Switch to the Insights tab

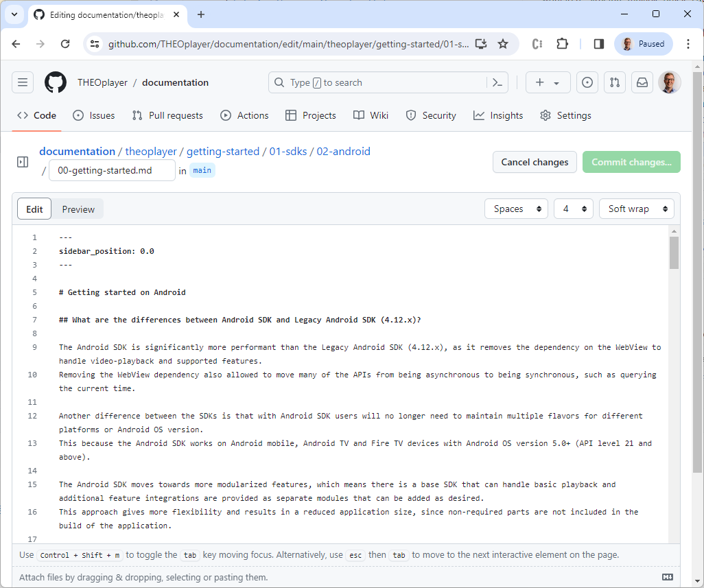(x=498, y=115)
